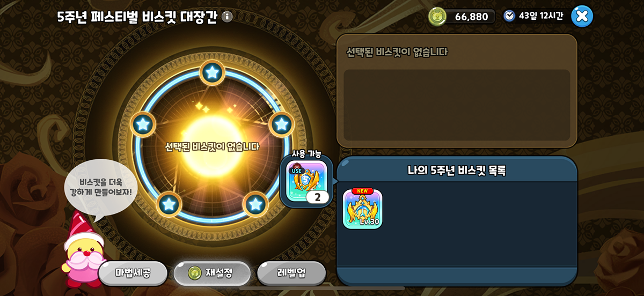The image size is (644, 296).
Task: Tap the top star slot on the circle
Action: pos(213,72)
